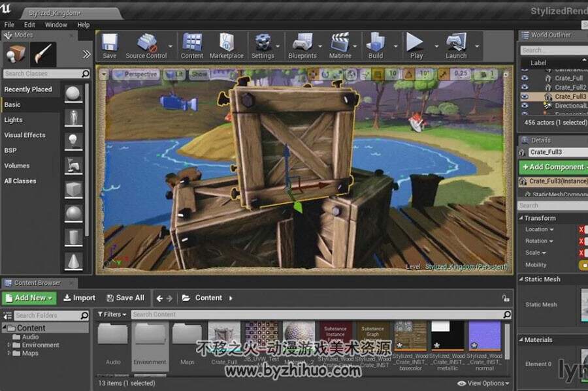
Task: Click the Launch toolbar icon
Action: 456,46
